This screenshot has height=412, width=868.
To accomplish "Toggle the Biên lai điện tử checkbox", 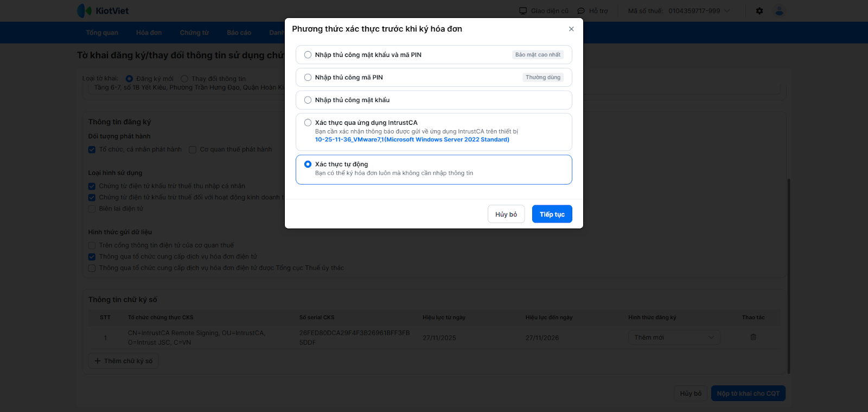I will [x=92, y=209].
